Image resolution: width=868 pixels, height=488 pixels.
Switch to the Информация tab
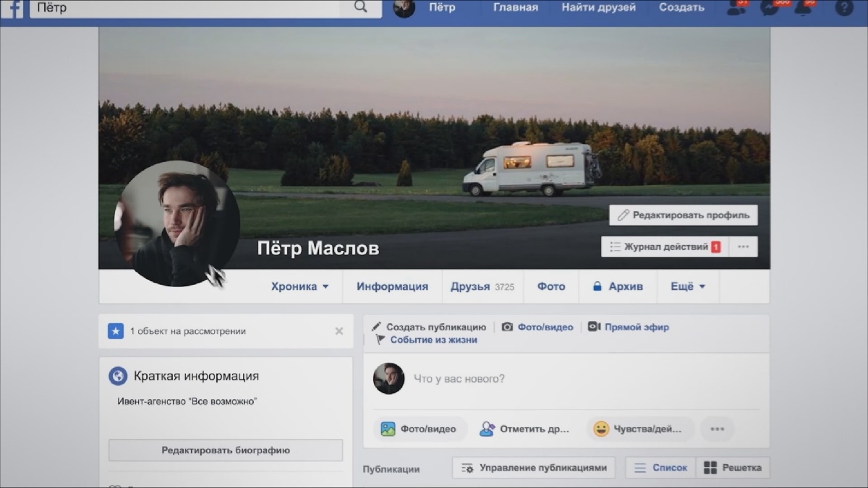392,286
